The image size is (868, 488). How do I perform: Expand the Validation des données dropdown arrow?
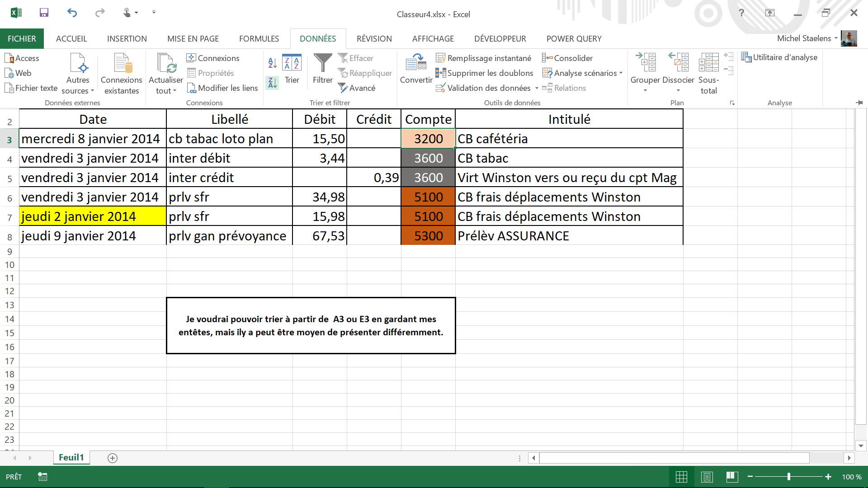tap(537, 89)
